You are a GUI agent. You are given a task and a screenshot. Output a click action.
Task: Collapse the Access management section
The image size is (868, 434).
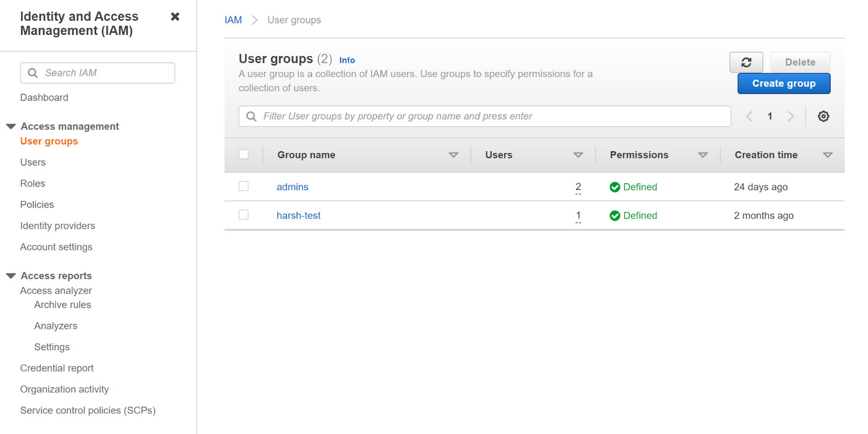(11, 126)
